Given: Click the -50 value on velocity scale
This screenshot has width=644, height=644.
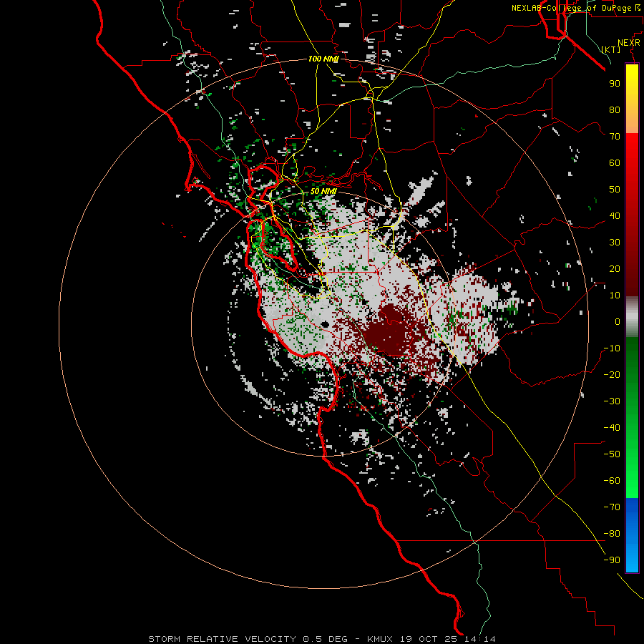Looking at the screenshot, I should 612,454.
